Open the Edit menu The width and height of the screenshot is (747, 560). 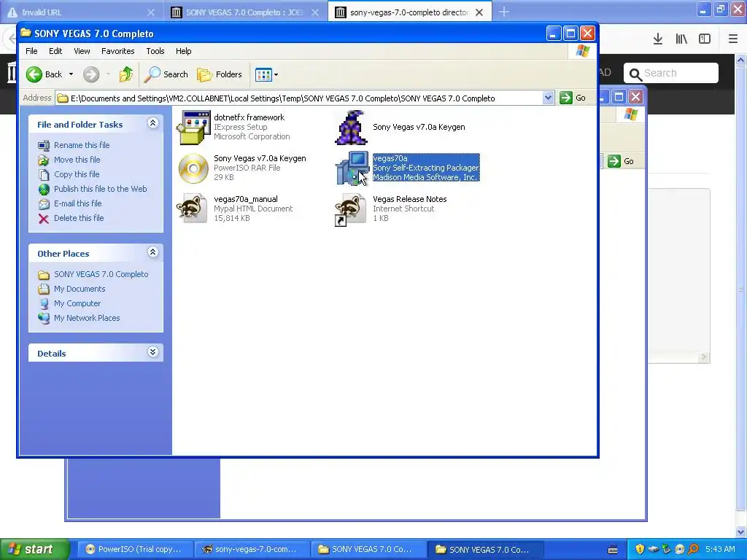55,51
